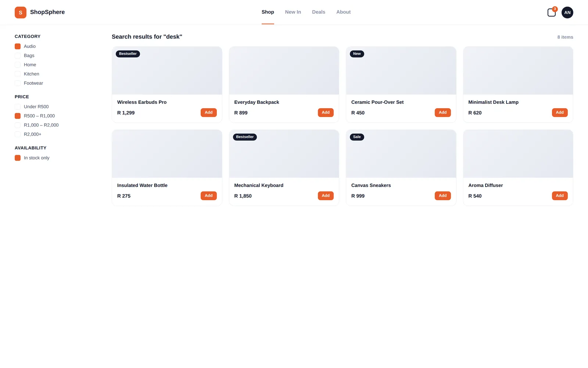
Task: Add Wireless Earbuds Pro to cart
Action: point(209,113)
